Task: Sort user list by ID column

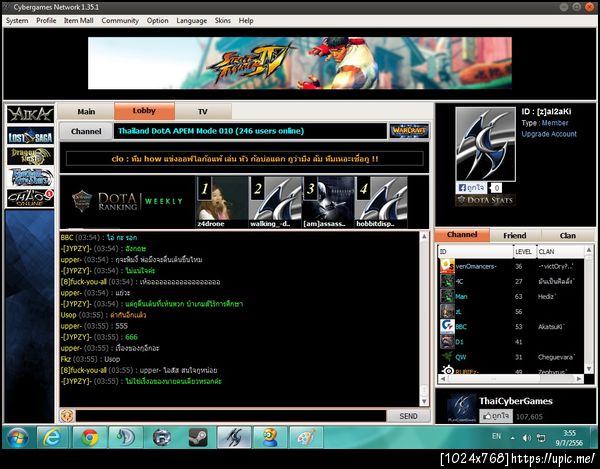Action: click(x=475, y=251)
